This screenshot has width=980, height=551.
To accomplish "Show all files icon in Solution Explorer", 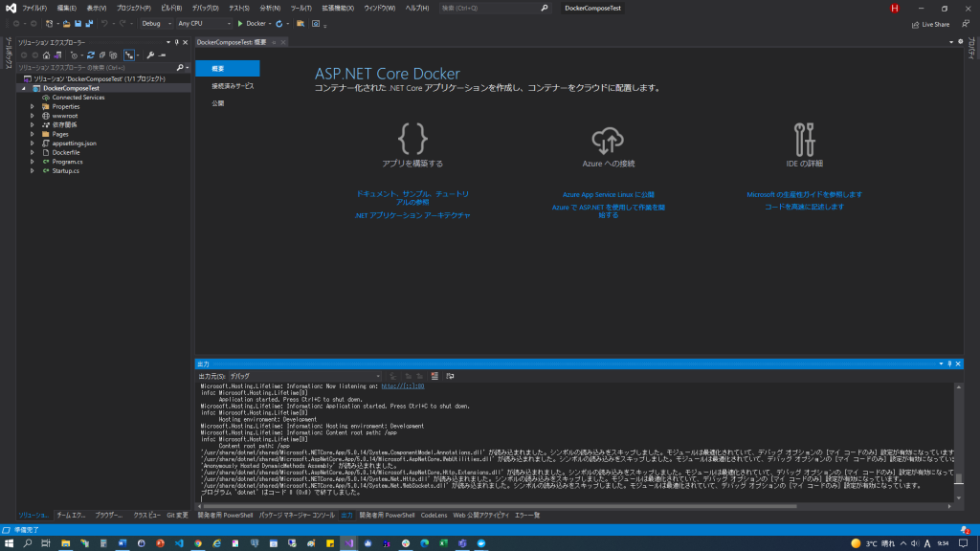I will [113, 55].
